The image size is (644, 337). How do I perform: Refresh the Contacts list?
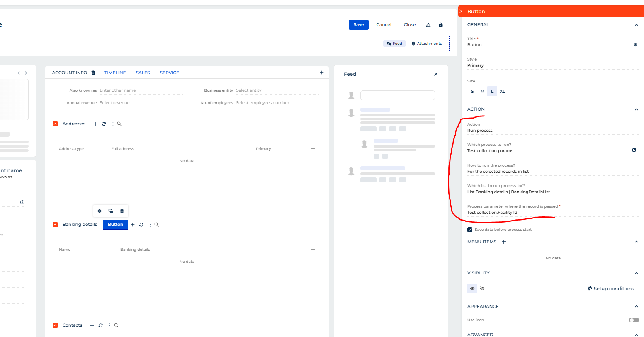click(x=101, y=325)
